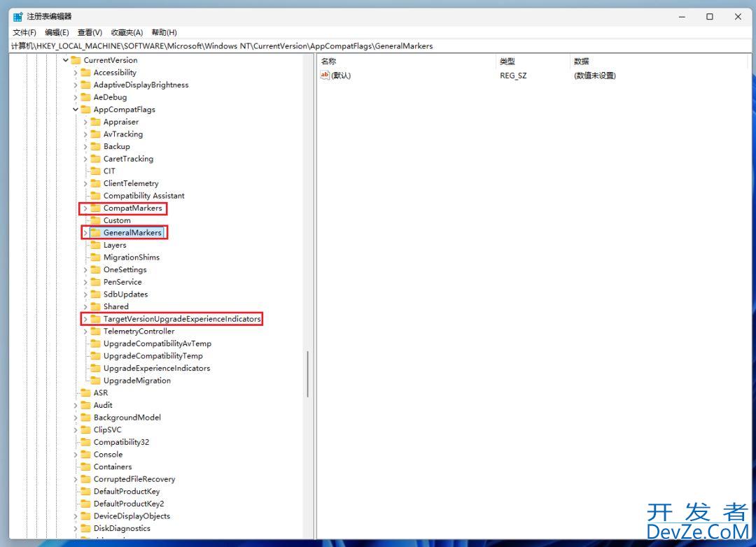
Task: Click the (数值未设置) data cell
Action: [x=594, y=76]
